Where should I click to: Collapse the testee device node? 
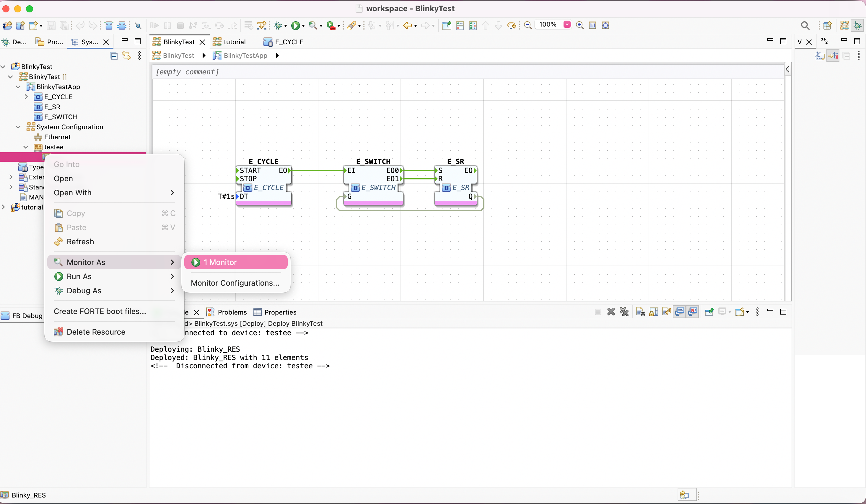26,147
